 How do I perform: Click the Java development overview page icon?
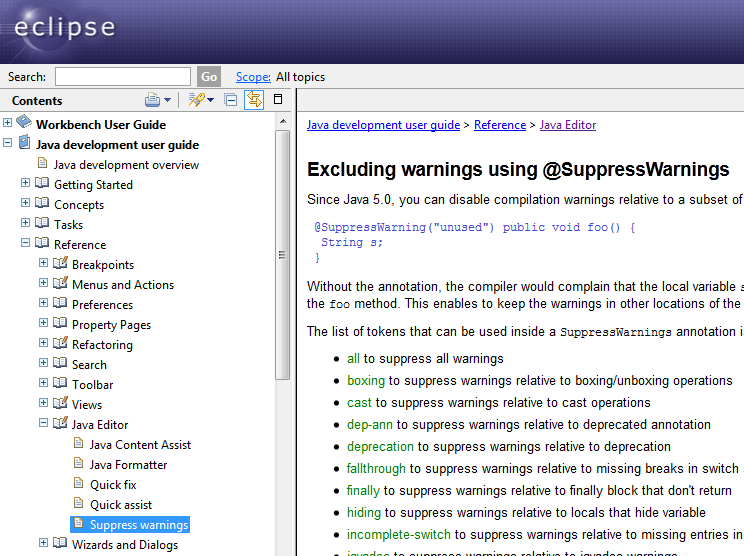(42, 163)
